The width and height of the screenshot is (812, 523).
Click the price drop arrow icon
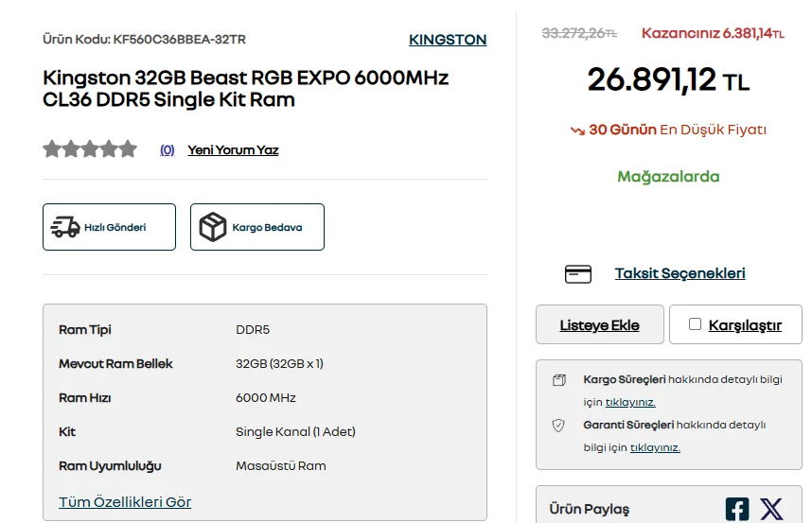click(x=577, y=131)
